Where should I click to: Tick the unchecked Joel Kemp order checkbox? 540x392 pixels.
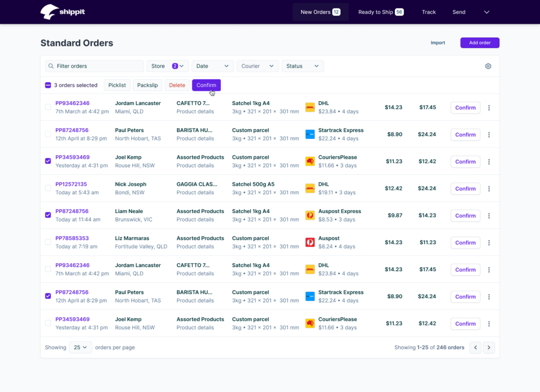[48, 323]
